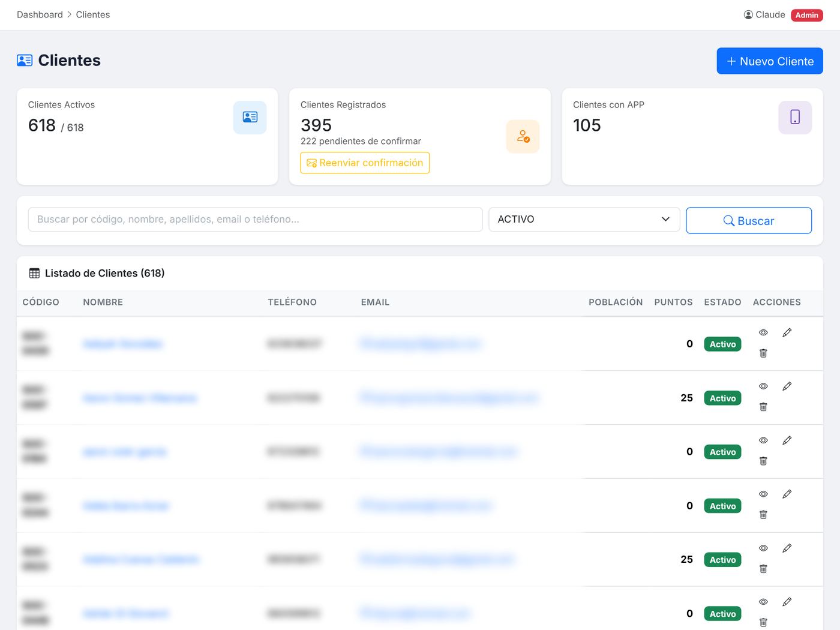Open the ACTIVO status filter dropdown
Viewport: 840px width, 630px height.
tap(584, 220)
